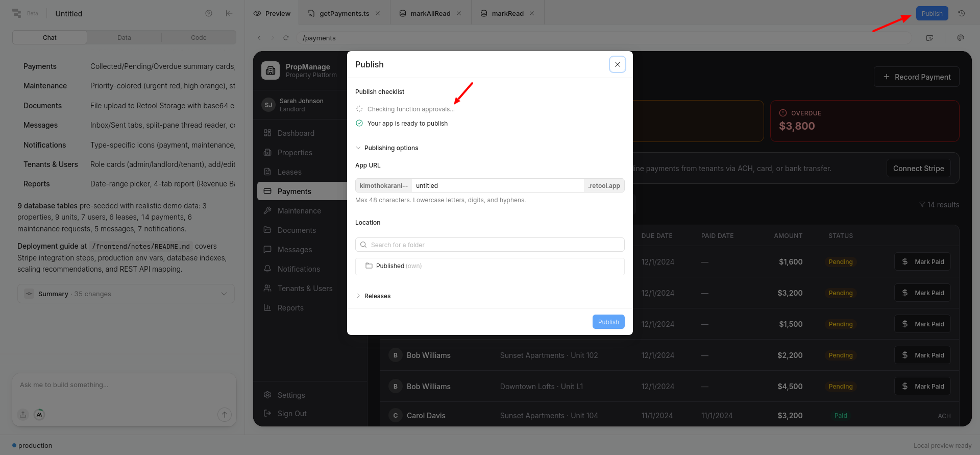This screenshot has height=455, width=980.
Task: Click the /payments URL bar
Action: 604,38
